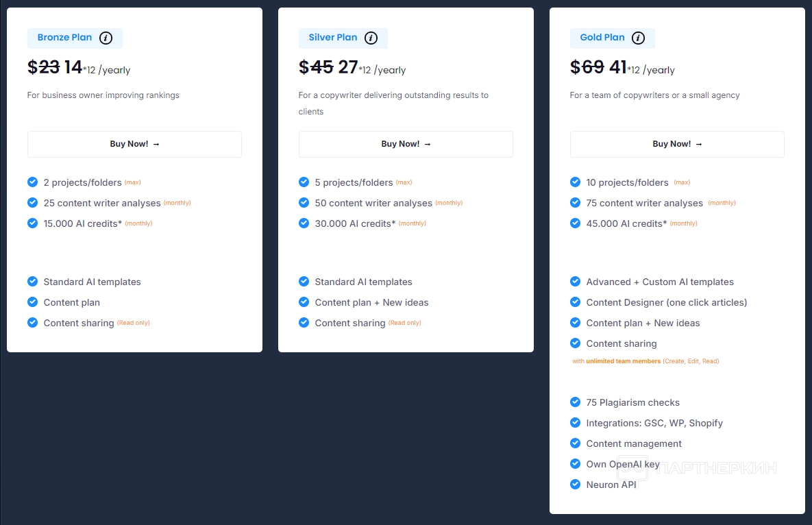Click checkmark icon beside 2 projects/folders
Viewport: 812px width, 525px height.
tap(32, 182)
